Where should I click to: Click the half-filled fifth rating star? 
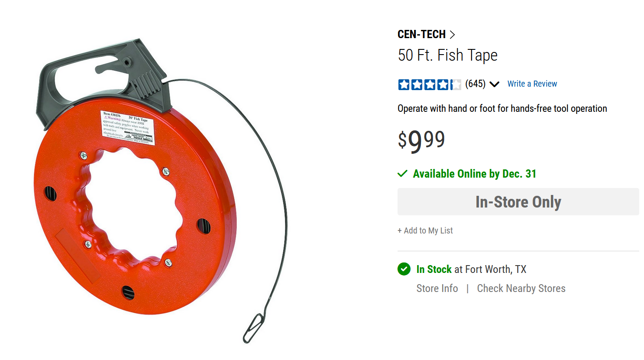pyautogui.click(x=456, y=84)
